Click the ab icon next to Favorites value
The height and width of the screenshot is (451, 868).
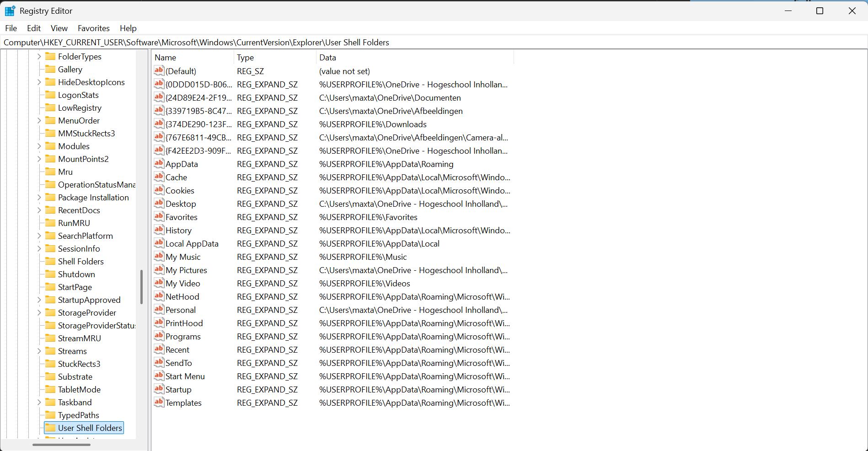click(x=159, y=216)
